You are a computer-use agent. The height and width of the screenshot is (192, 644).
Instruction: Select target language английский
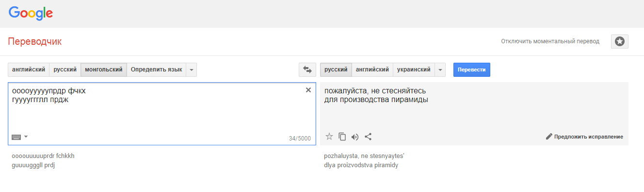click(372, 70)
